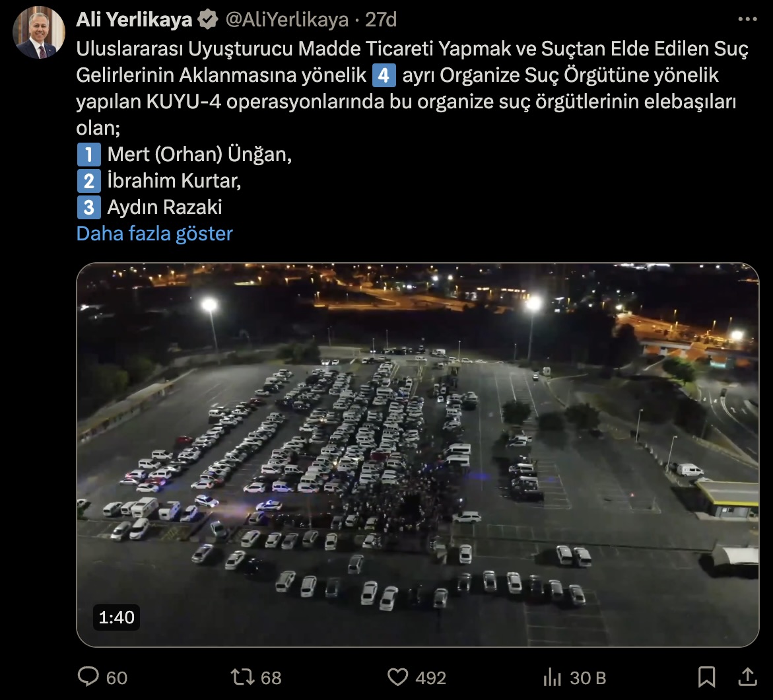773x700 pixels.
Task: Click the 30 B views count
Action: [x=588, y=678]
